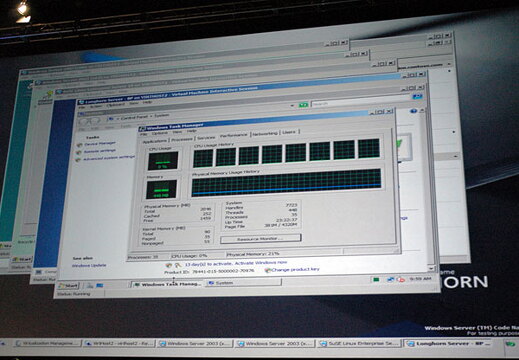The height and width of the screenshot is (360, 519).
Task: Click the CPU Usage gauge showing 0 %
Action: [x=163, y=161]
